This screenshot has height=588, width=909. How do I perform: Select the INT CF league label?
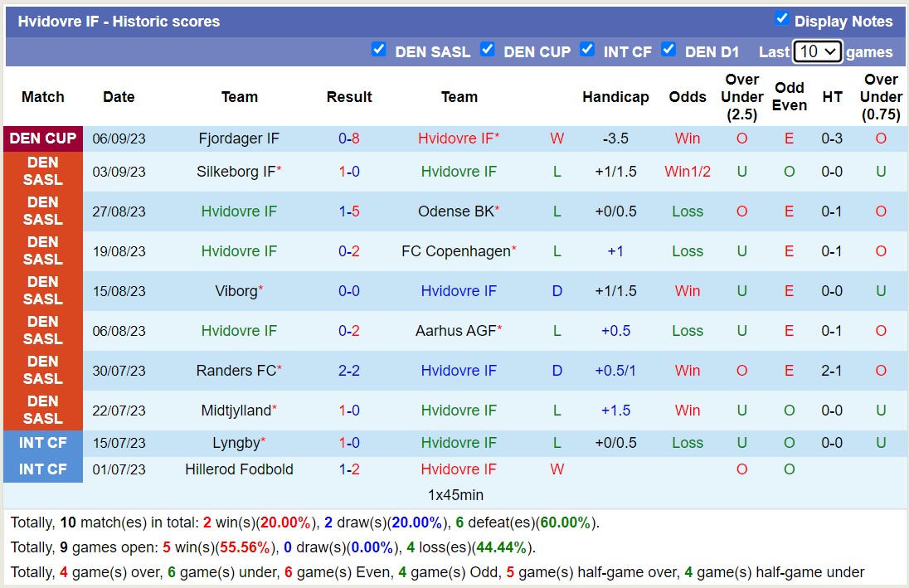[43, 443]
